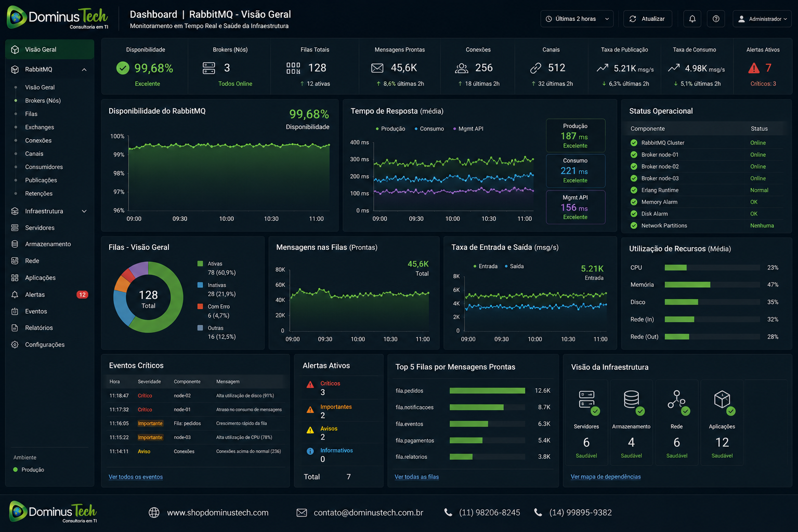
Task: Click the green availability checkmark icon
Action: [123, 68]
